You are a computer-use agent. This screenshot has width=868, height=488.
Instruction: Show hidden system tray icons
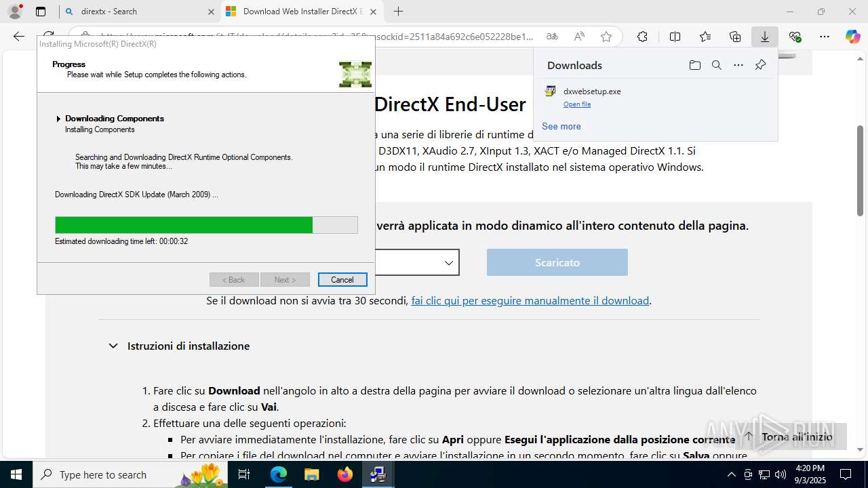[x=731, y=474]
